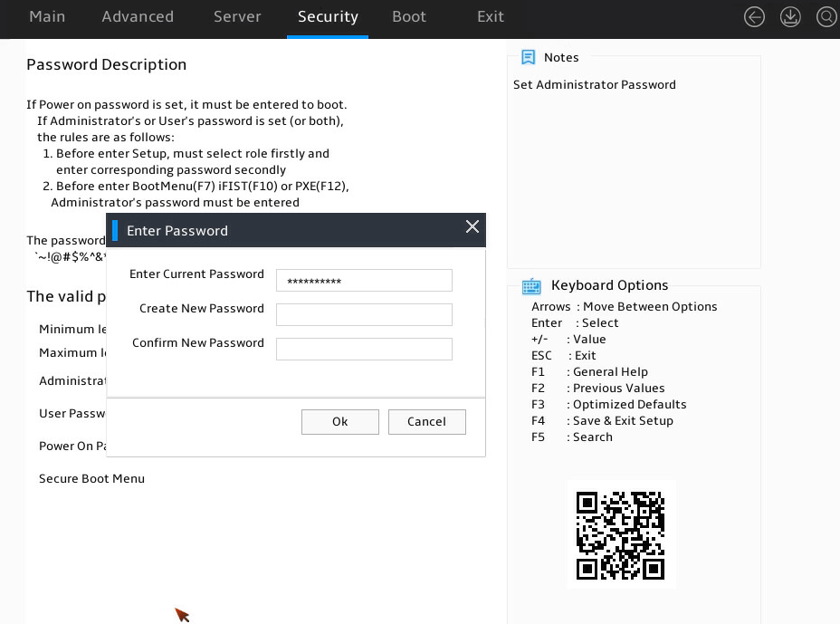This screenshot has width=840, height=624.
Task: Open the Secure Boot Menu entry
Action: click(91, 479)
